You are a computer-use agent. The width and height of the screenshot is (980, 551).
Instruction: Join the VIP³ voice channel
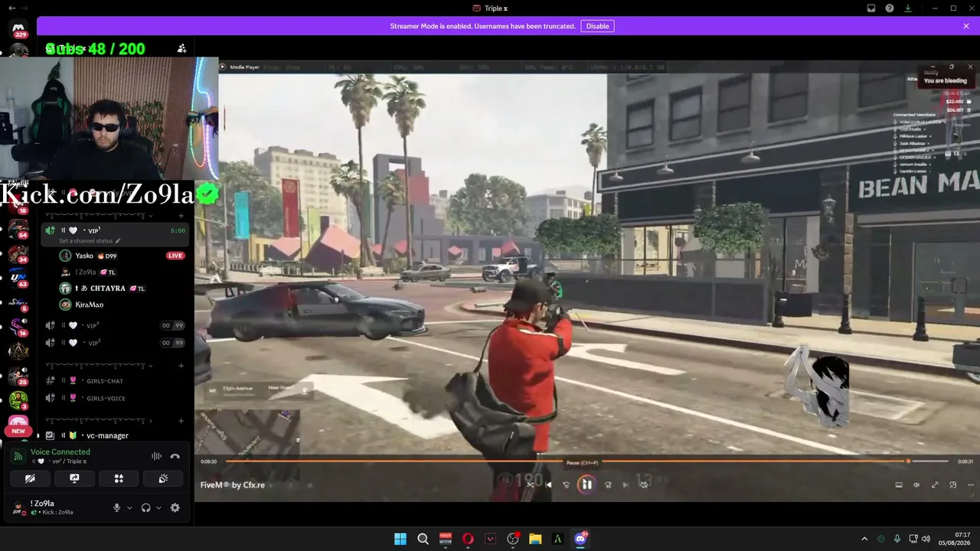point(115,325)
